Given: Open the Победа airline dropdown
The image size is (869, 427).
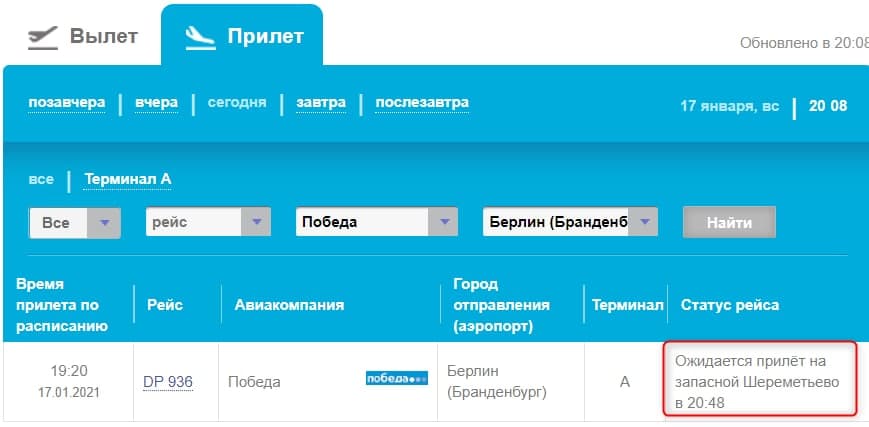Looking at the screenshot, I should pos(377,222).
